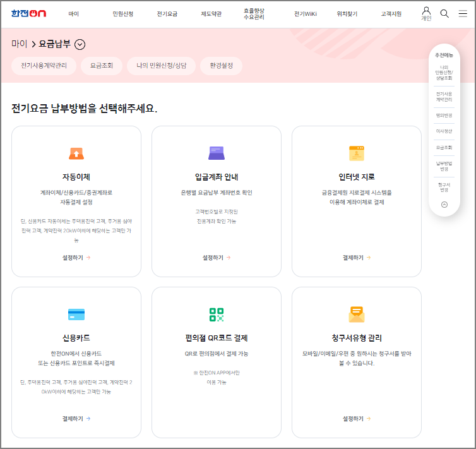Click 이사정산 in 추천메뉴
Image resolution: width=476 pixels, height=449 pixels.
[444, 131]
